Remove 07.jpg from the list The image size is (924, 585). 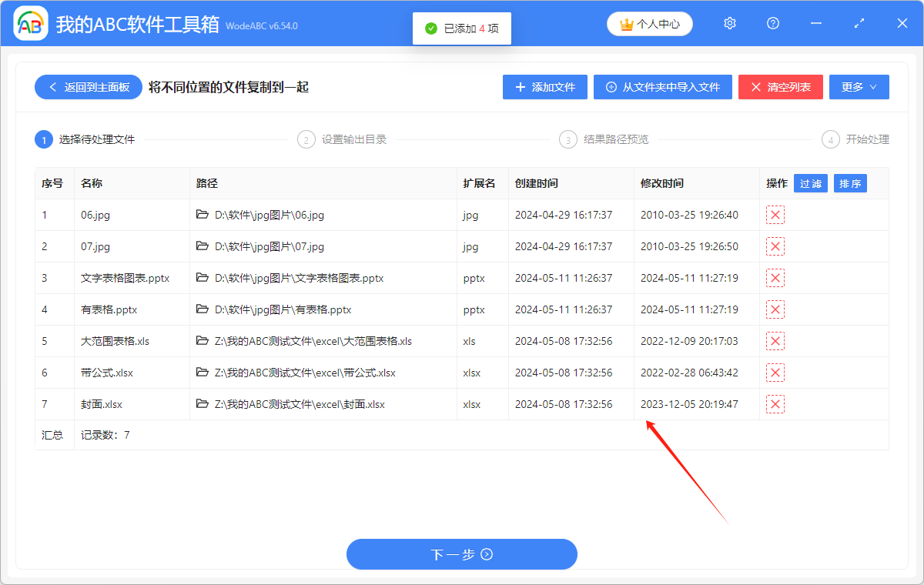[775, 246]
